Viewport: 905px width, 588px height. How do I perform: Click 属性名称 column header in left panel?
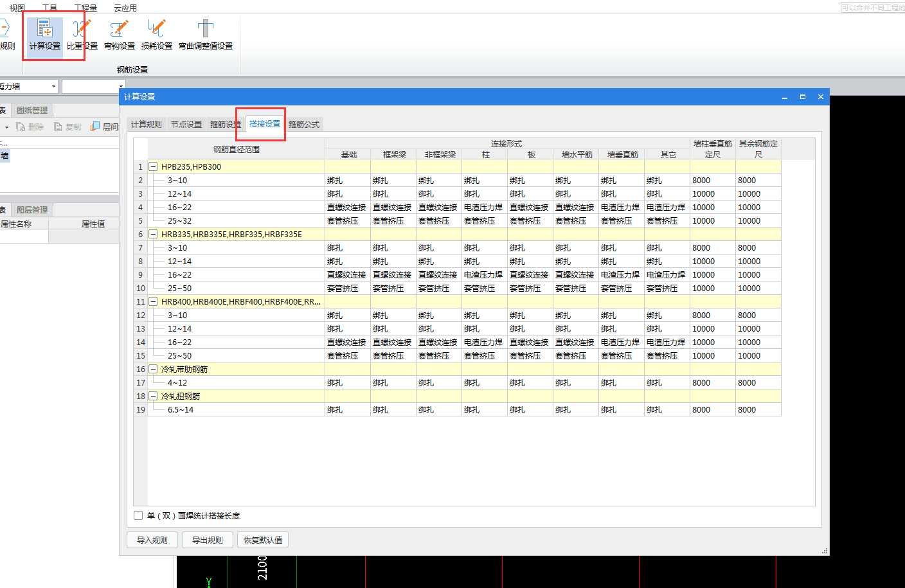22,224
